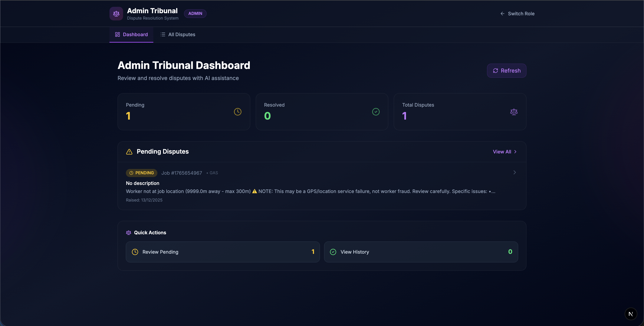
Task: Open the View History quick action
Action: point(421,252)
